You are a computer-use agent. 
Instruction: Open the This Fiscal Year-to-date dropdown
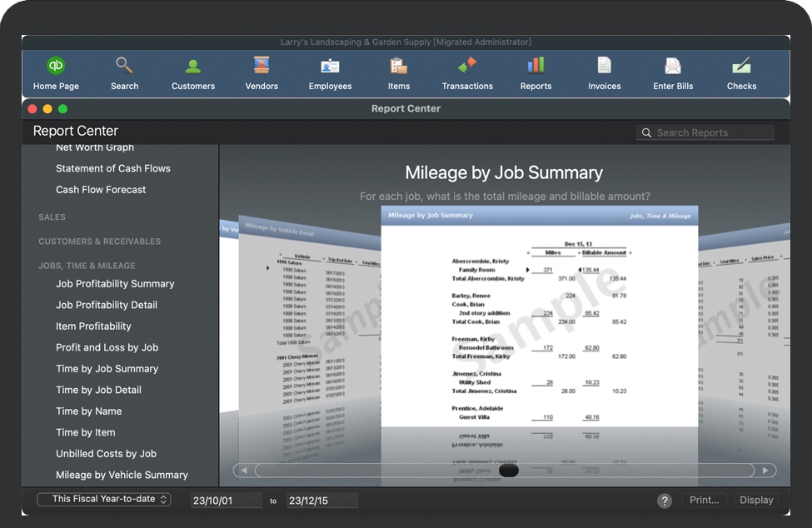[104, 500]
